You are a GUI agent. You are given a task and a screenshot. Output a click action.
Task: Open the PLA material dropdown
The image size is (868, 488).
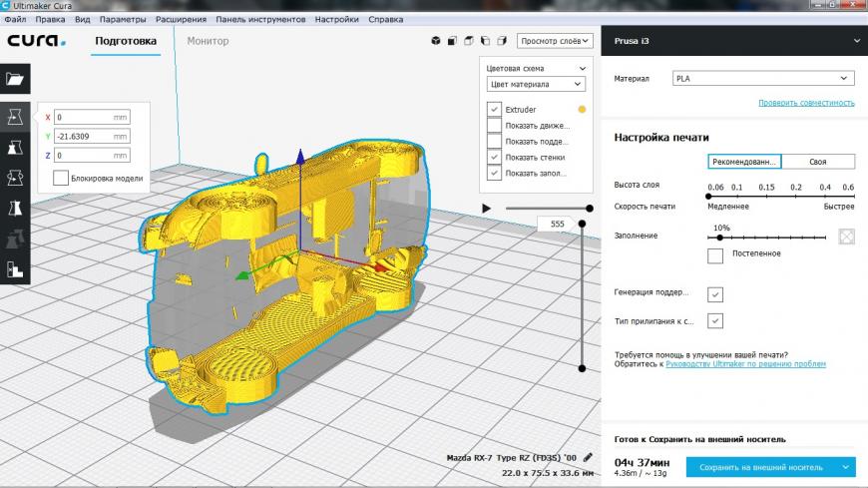(x=763, y=79)
